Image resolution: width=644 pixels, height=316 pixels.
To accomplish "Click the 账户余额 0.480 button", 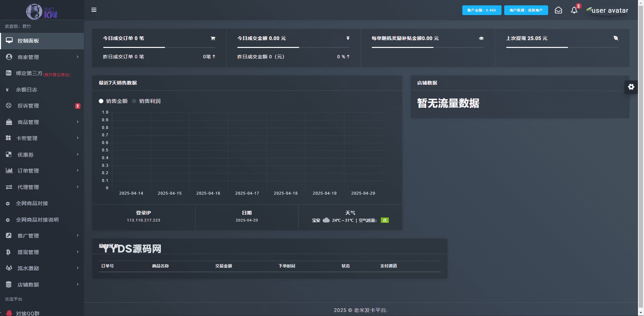I will coord(482,10).
